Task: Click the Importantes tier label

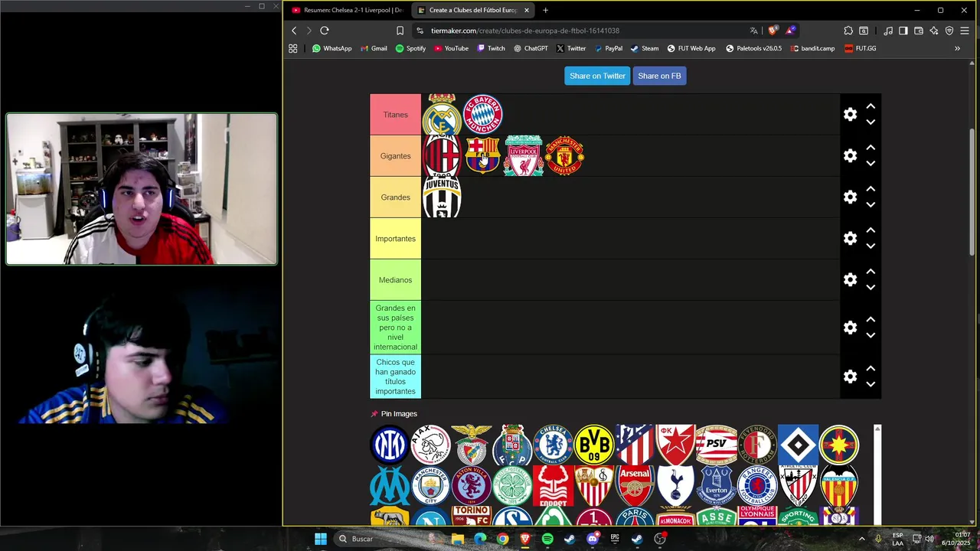Action: pos(395,239)
